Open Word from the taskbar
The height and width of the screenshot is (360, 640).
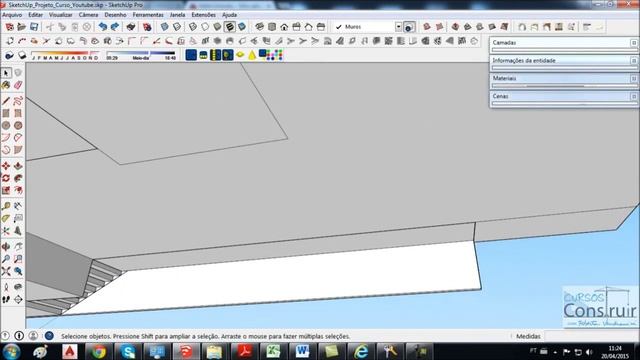coord(302,351)
